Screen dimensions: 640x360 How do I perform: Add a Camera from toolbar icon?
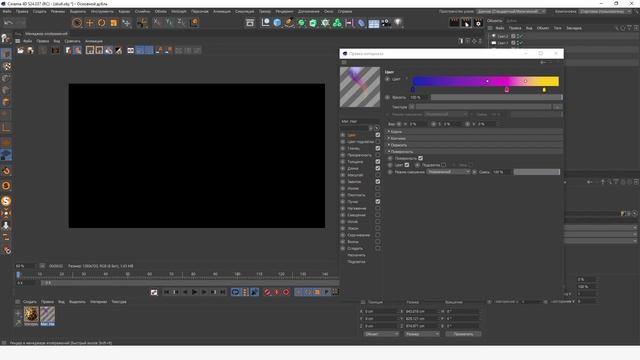pyautogui.click(x=386, y=23)
